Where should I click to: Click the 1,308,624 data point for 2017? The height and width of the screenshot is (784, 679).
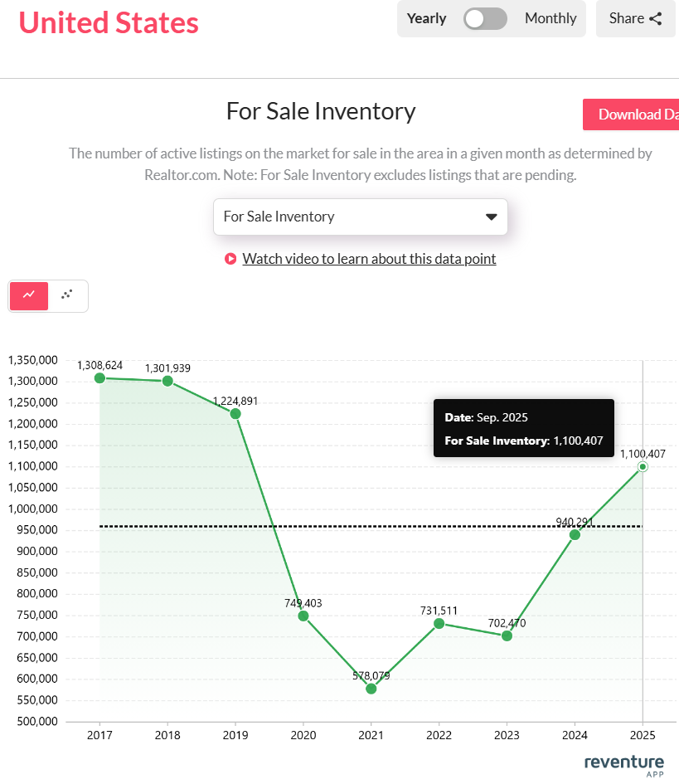(x=99, y=377)
